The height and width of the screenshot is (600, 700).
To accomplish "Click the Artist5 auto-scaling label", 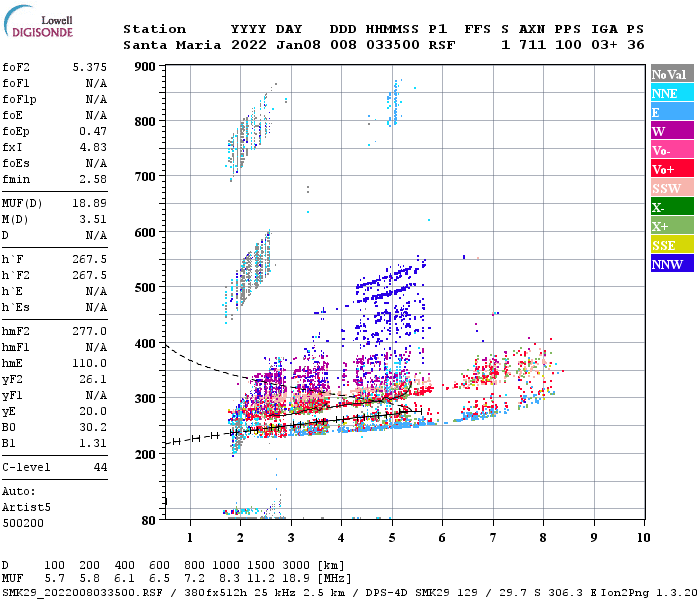I will point(26,508).
